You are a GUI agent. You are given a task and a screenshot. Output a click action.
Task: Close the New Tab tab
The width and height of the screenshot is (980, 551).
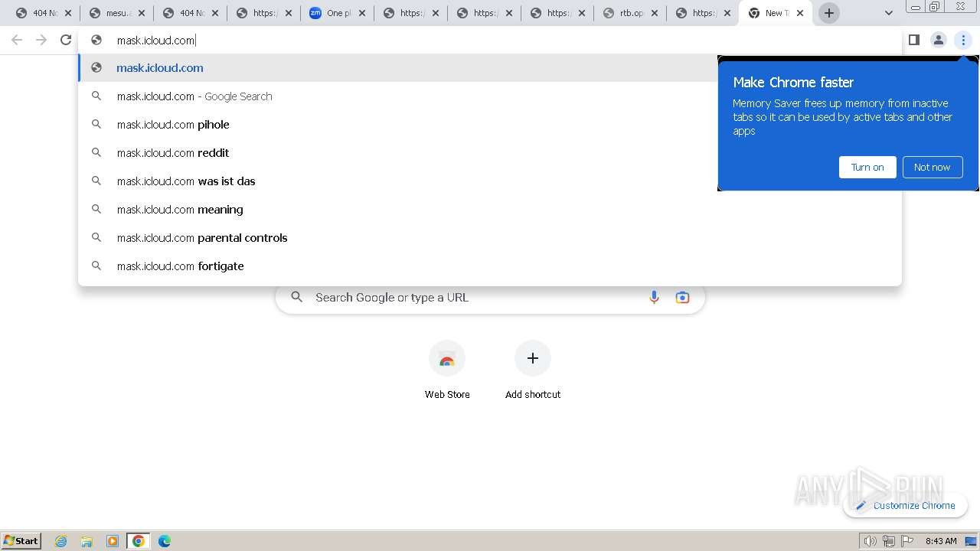point(800,13)
